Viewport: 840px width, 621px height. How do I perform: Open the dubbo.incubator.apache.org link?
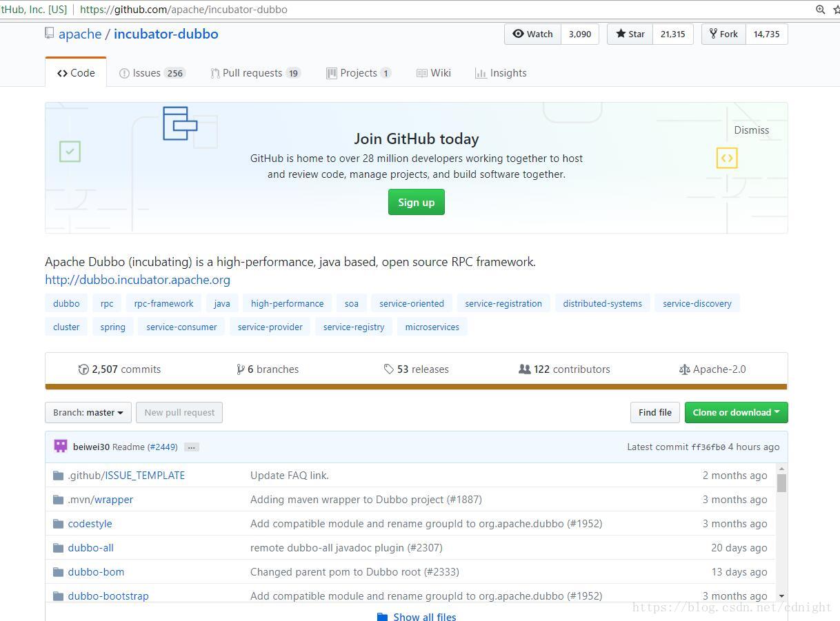(x=137, y=280)
